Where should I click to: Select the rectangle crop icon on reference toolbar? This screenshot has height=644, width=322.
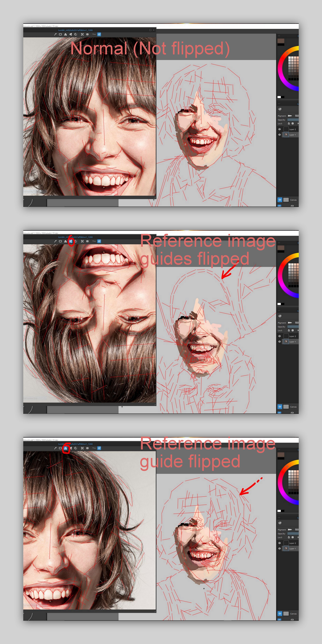[x=61, y=34]
